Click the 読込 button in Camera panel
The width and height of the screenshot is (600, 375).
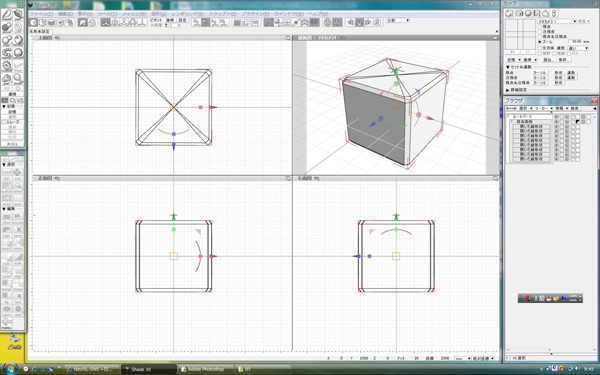(x=548, y=60)
